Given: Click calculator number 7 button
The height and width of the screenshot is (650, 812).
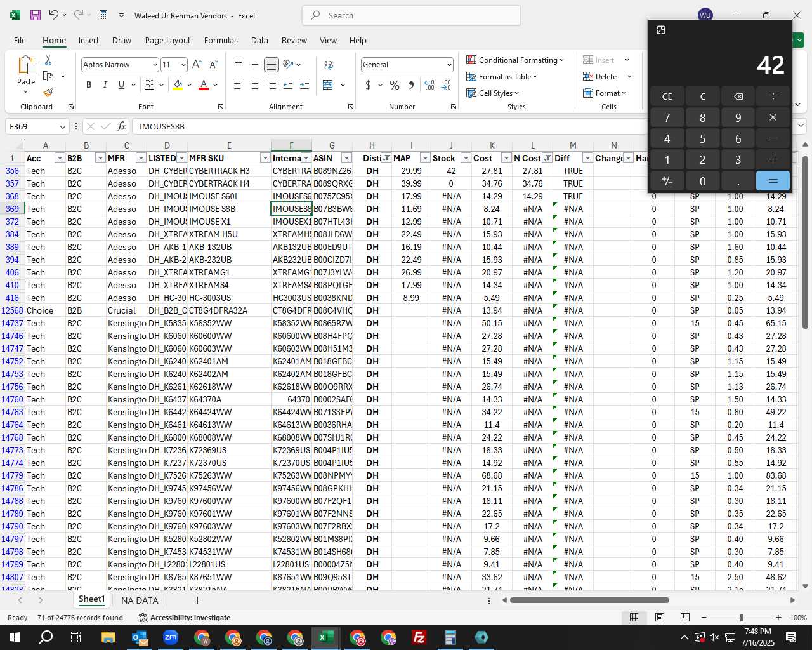Looking at the screenshot, I should point(667,117).
